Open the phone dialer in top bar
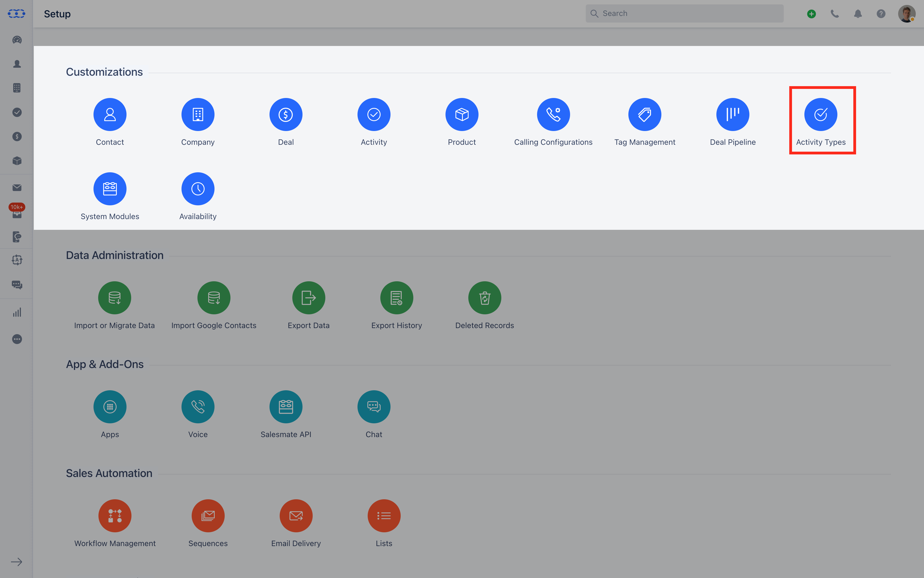Image resolution: width=924 pixels, height=578 pixels. pos(835,14)
